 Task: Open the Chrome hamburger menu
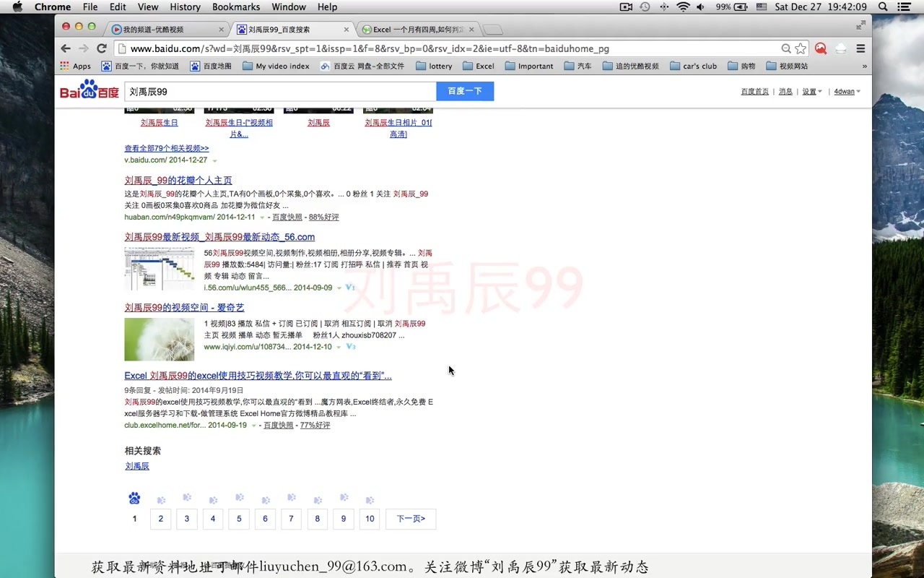860,48
